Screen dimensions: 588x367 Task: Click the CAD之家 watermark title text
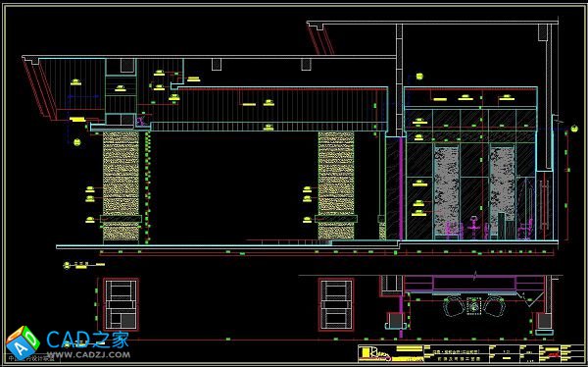pos(88,340)
